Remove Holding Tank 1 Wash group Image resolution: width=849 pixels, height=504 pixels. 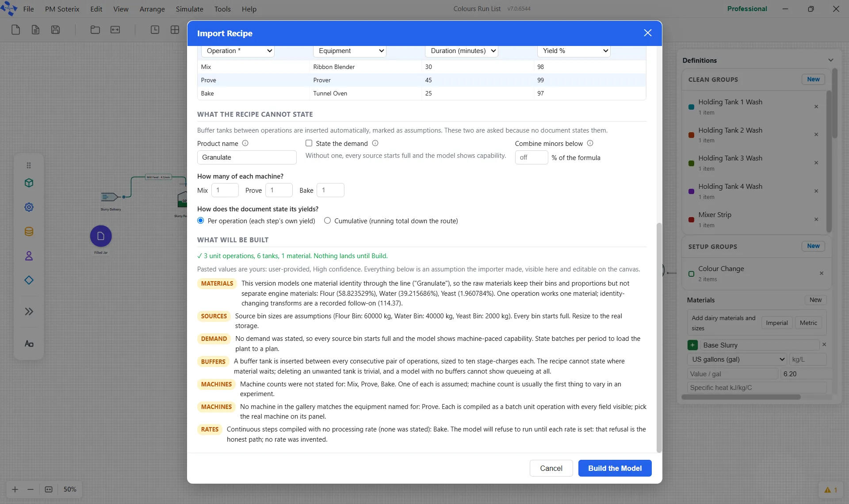point(816,107)
